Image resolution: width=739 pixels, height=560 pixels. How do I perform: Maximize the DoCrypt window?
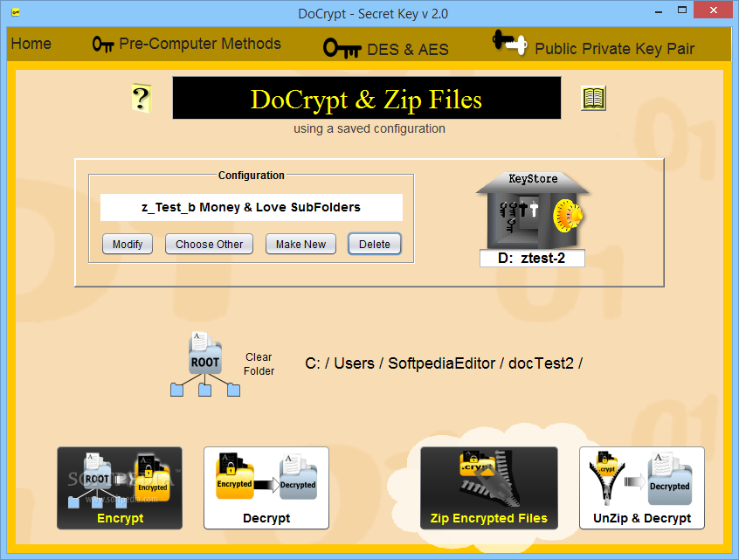point(682,10)
